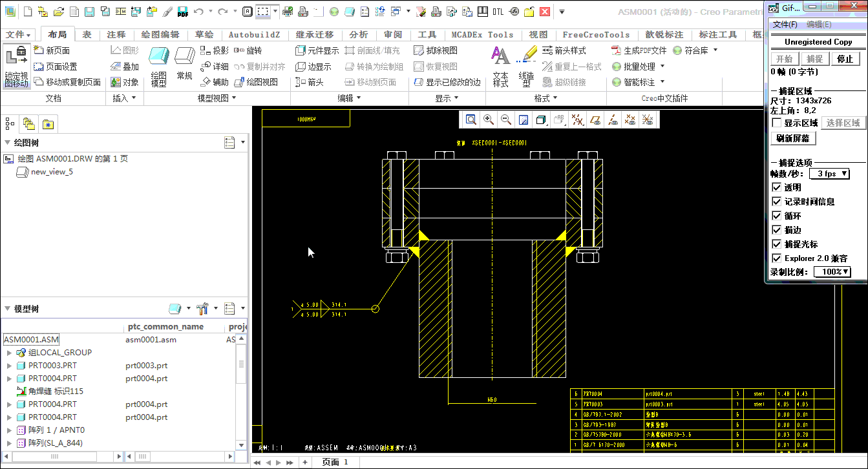Open Line Style (线造型) tool
Image resolution: width=868 pixels, height=469 pixels.
pyautogui.click(x=527, y=67)
